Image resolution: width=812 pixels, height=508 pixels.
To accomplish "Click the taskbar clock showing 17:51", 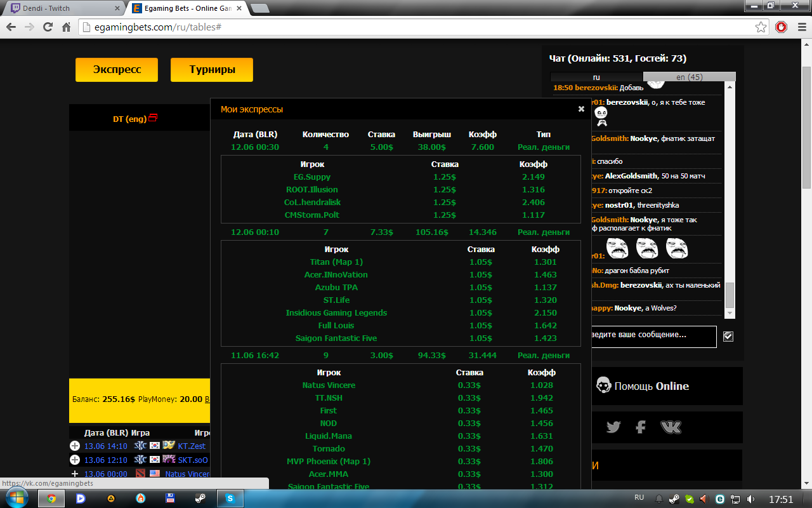I will click(780, 499).
